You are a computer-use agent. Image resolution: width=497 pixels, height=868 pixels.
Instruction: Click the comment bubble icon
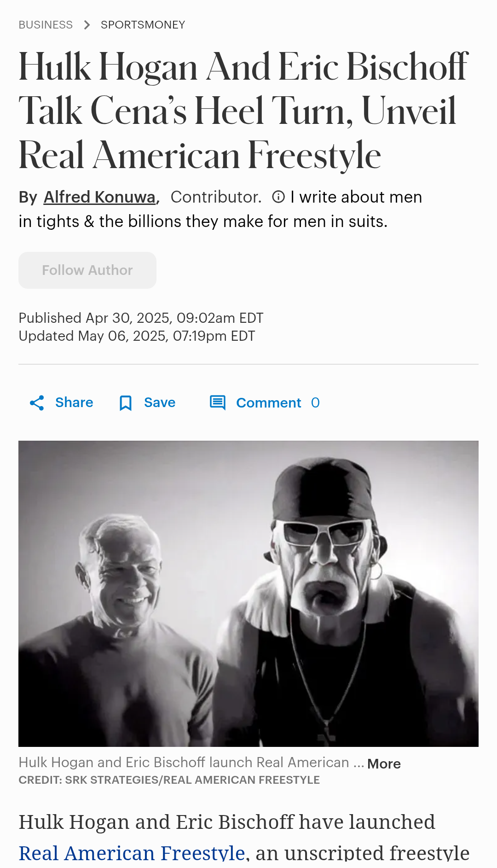[217, 402]
